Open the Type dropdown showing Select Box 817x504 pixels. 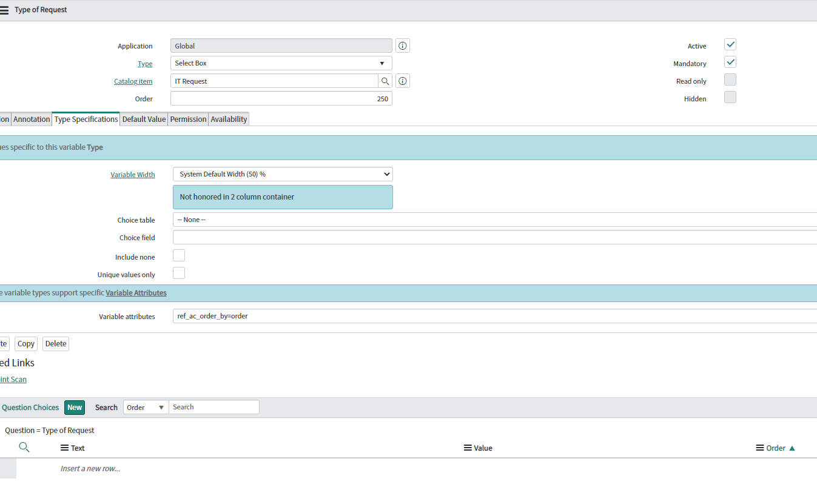click(x=281, y=63)
